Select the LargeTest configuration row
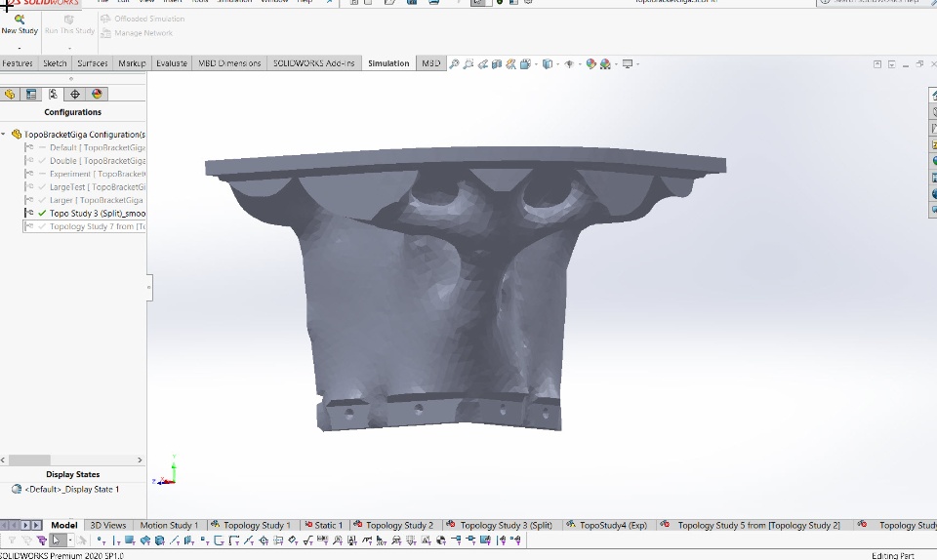Screen dimensions: 937x560 pyautogui.click(x=84, y=187)
